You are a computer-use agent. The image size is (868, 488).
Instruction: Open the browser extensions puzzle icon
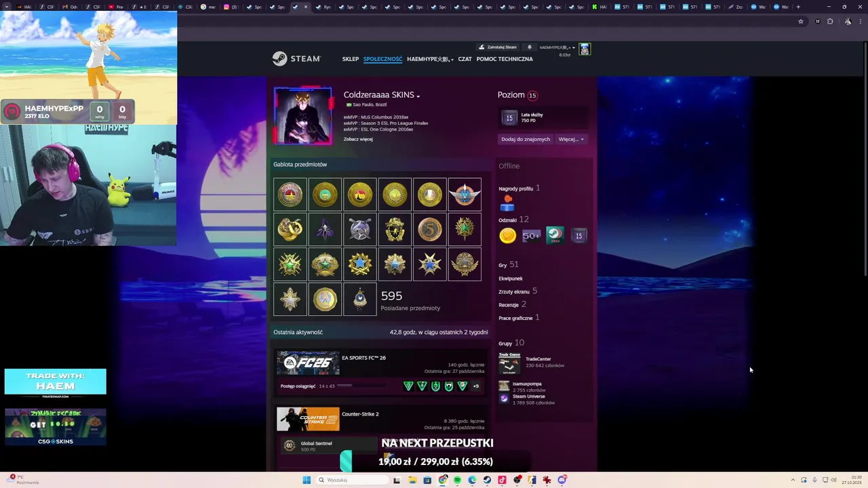pyautogui.click(x=830, y=22)
